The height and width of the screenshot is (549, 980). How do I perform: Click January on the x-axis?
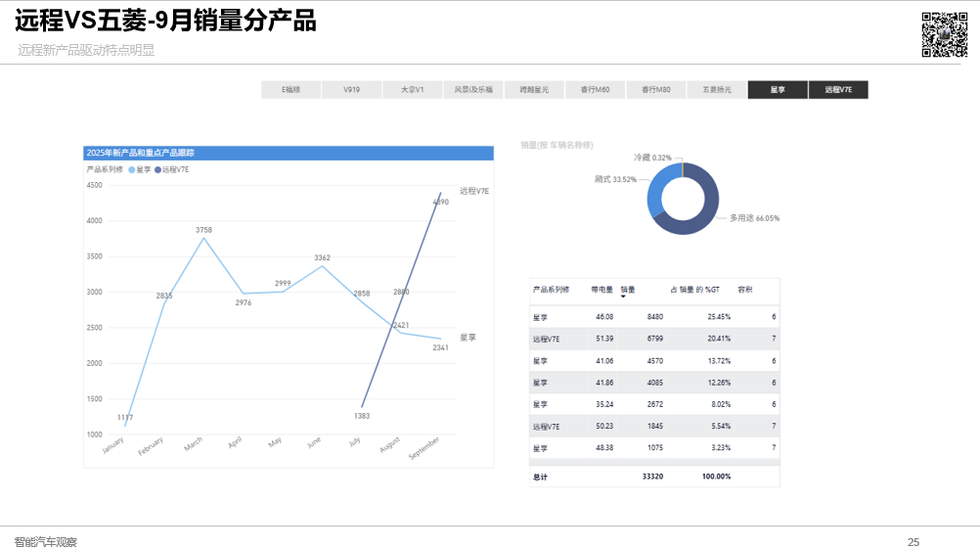(113, 445)
